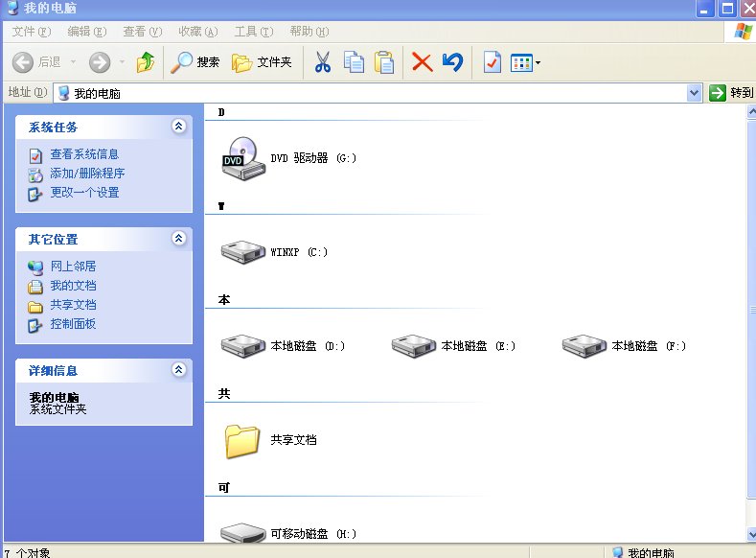This screenshot has width=756, height=558.
Task: Click the Properties checkmark sheet icon
Action: coord(492,62)
